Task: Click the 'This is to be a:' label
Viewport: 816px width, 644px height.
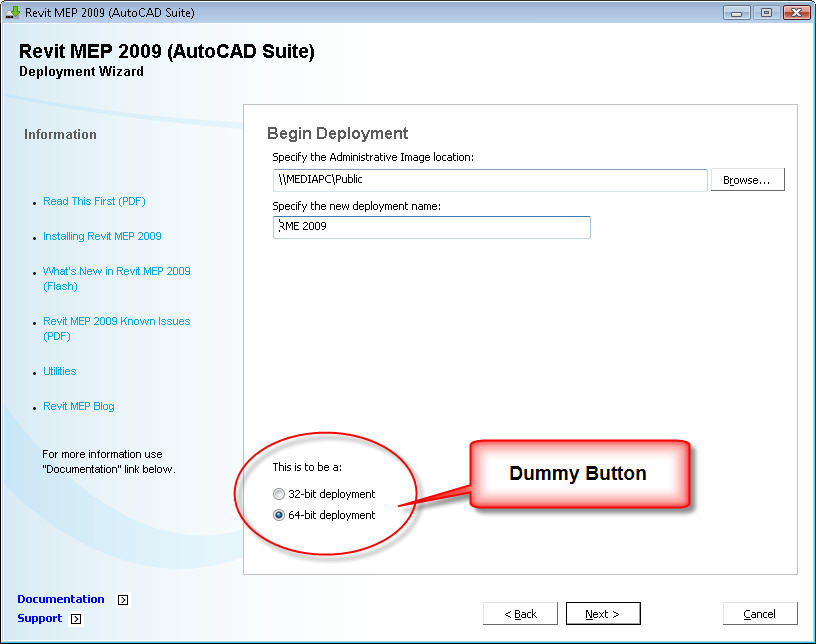Action: 307,467
